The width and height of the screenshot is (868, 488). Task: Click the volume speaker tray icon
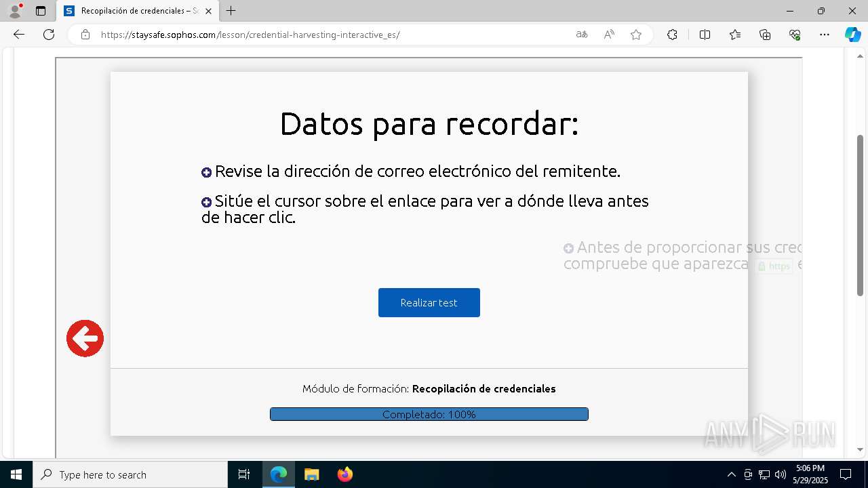pos(781,474)
